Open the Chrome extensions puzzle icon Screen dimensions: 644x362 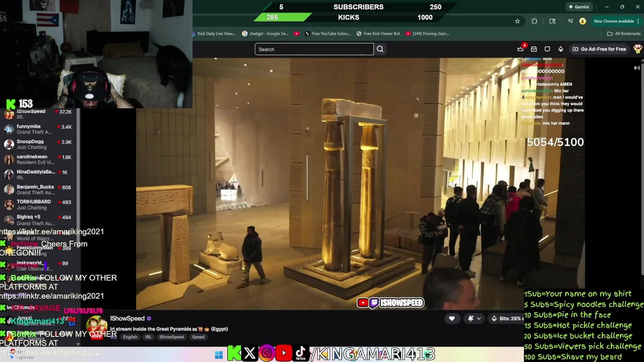tap(534, 21)
